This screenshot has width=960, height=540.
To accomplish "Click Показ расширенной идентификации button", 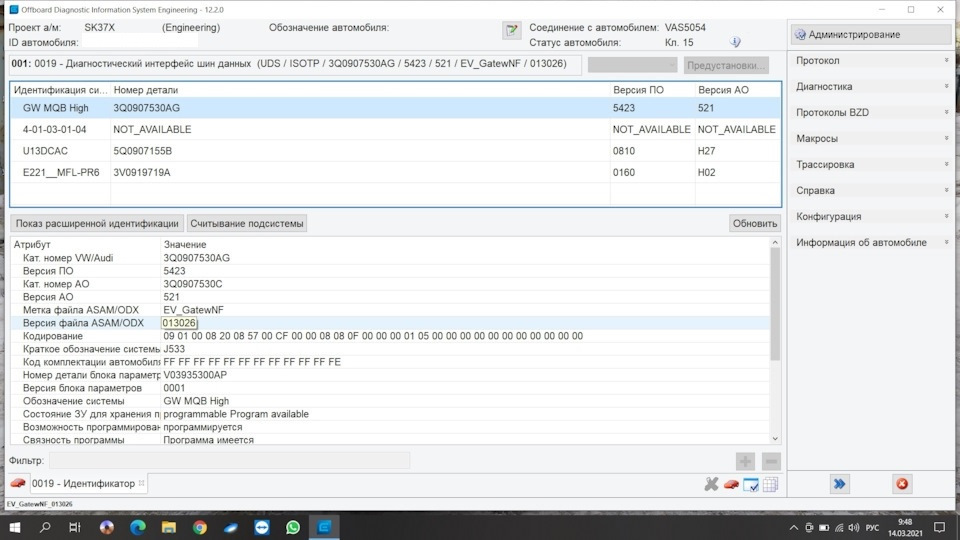I will (97, 223).
